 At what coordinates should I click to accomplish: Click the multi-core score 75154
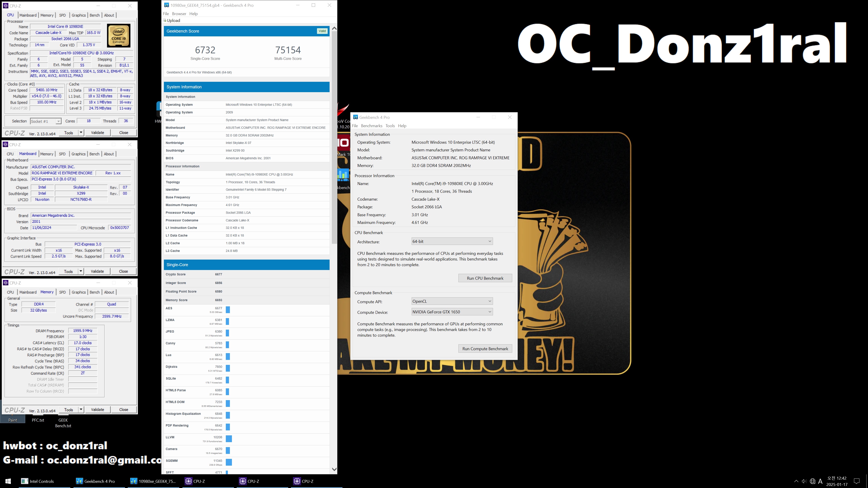click(x=288, y=50)
